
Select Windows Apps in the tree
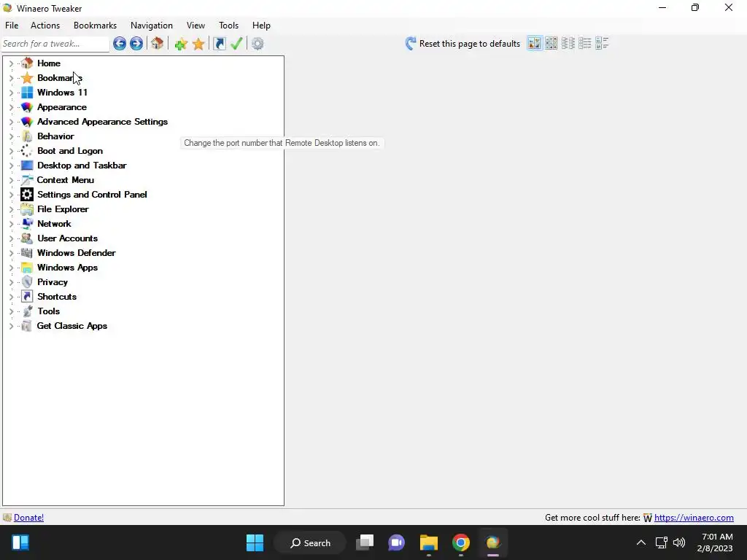coord(67,268)
